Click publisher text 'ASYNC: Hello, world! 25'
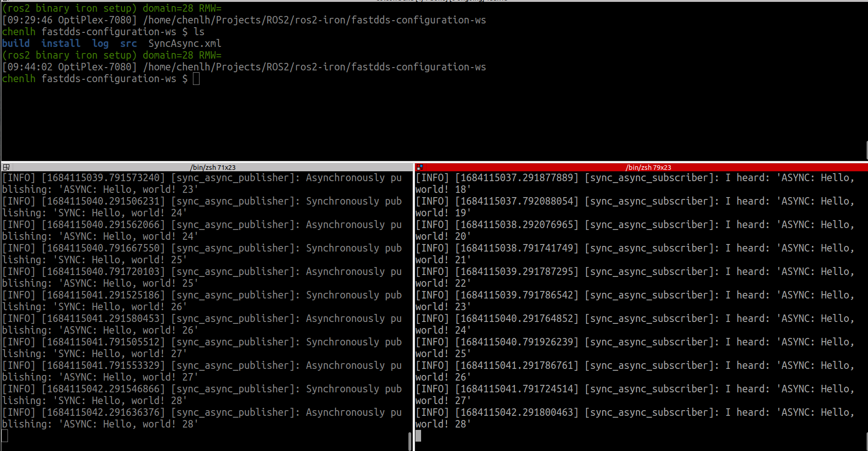The image size is (868, 451). tap(129, 283)
